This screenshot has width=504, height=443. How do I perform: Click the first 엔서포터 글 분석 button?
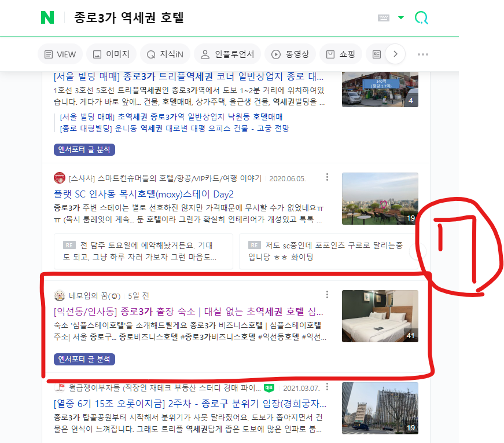[x=84, y=149]
